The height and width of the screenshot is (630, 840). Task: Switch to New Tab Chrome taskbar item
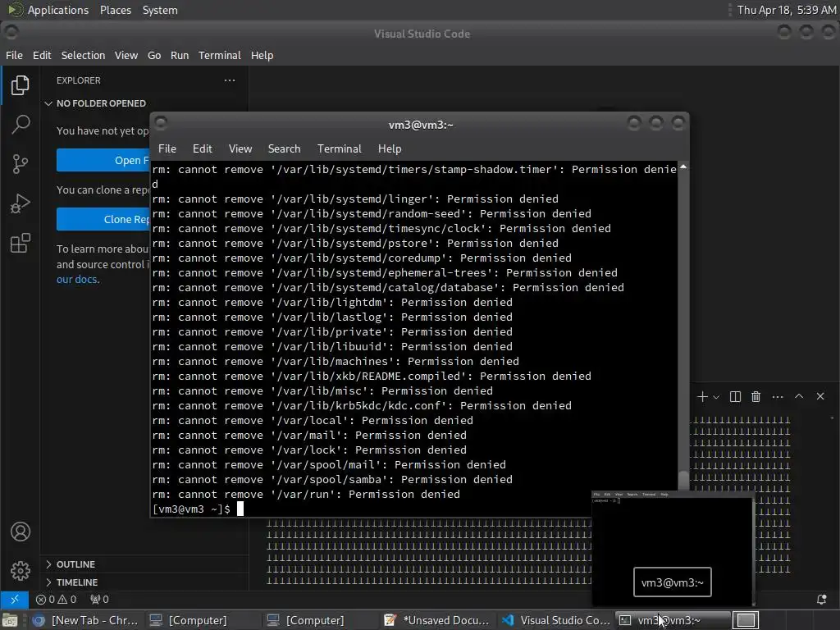coord(85,620)
